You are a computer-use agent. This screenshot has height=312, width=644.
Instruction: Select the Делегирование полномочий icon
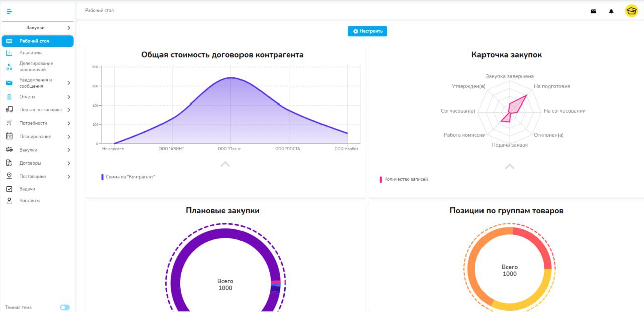coord(8,66)
